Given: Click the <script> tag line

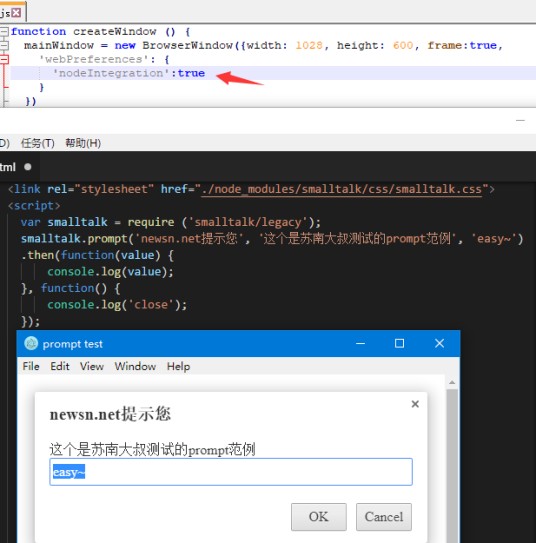Looking at the screenshot, I should point(34,206).
